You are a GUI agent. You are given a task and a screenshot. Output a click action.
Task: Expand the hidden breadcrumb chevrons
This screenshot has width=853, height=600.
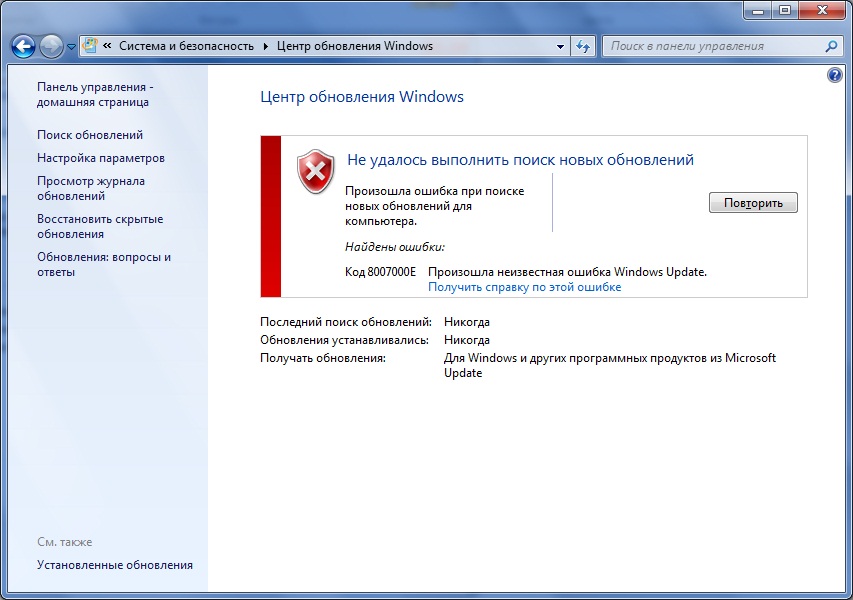[108, 46]
